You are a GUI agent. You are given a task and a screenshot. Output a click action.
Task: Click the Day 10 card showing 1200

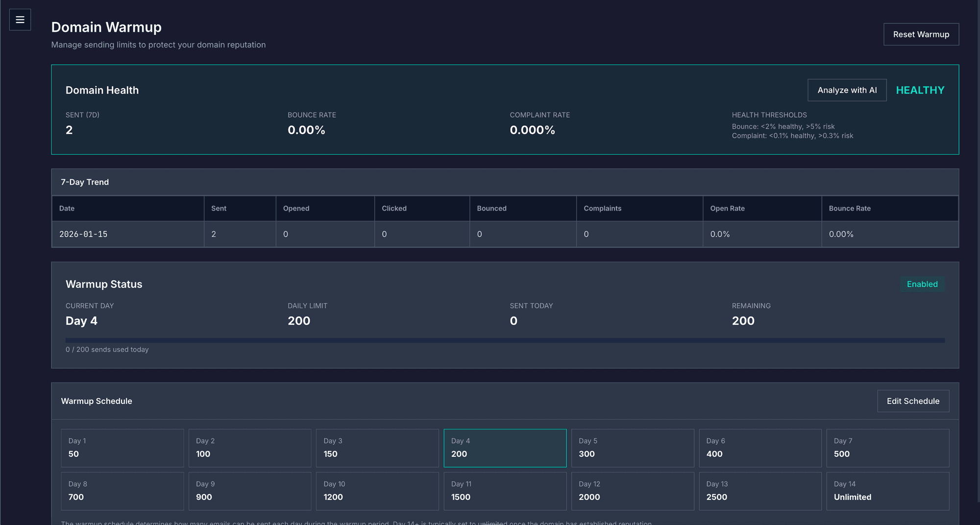pyautogui.click(x=377, y=491)
